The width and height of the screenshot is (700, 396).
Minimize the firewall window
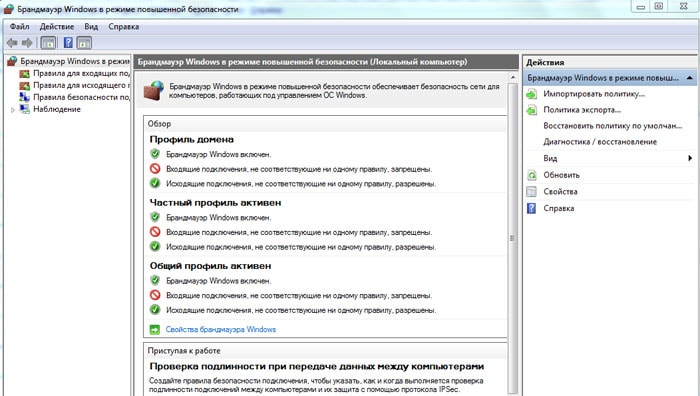click(x=641, y=6)
